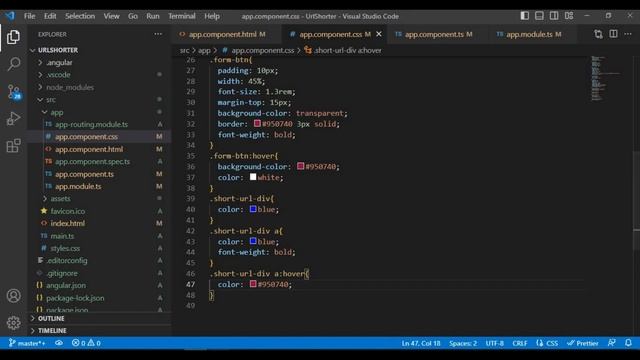The height and width of the screenshot is (360, 640).
Task: Open the Explorer view in activity bar
Action: point(13,37)
